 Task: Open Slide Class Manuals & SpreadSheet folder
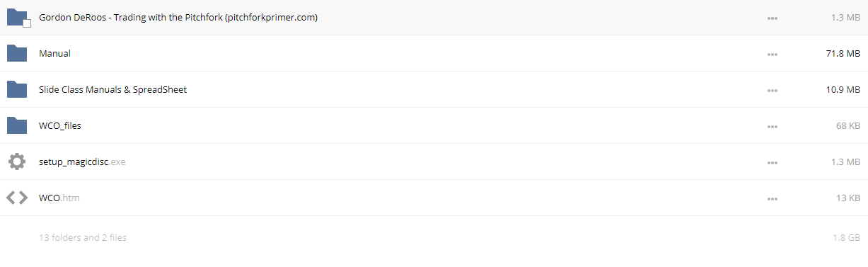pyautogui.click(x=112, y=89)
